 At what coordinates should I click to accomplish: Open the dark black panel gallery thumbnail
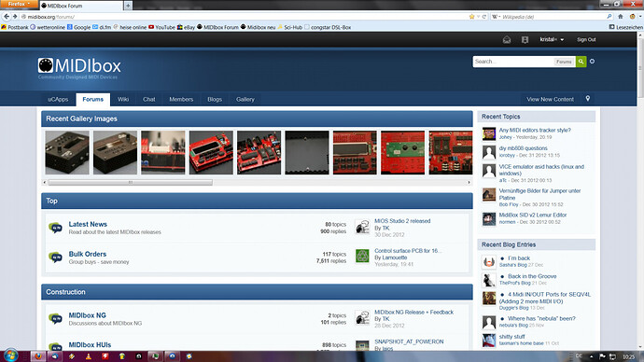click(x=307, y=153)
